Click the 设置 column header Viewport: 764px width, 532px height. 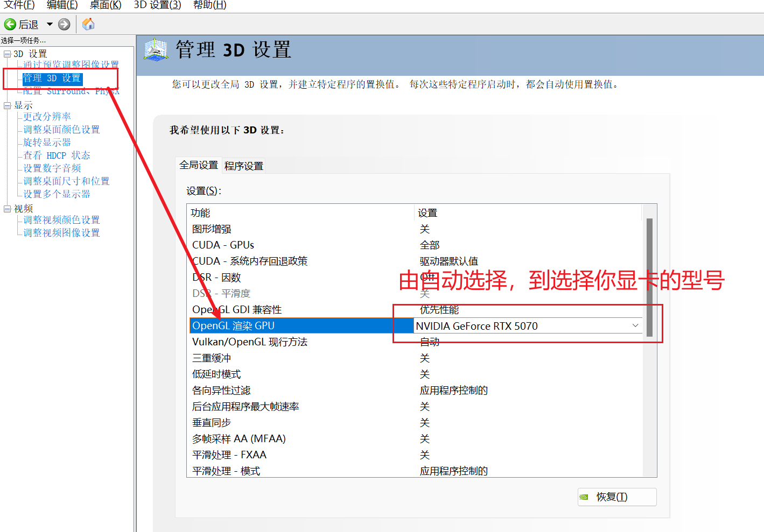(x=528, y=212)
